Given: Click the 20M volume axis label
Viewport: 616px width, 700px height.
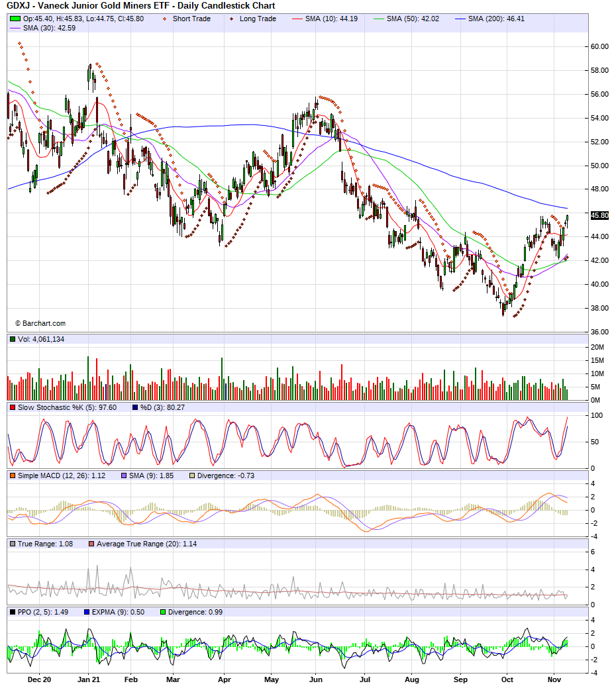Looking at the screenshot, I should (597, 347).
